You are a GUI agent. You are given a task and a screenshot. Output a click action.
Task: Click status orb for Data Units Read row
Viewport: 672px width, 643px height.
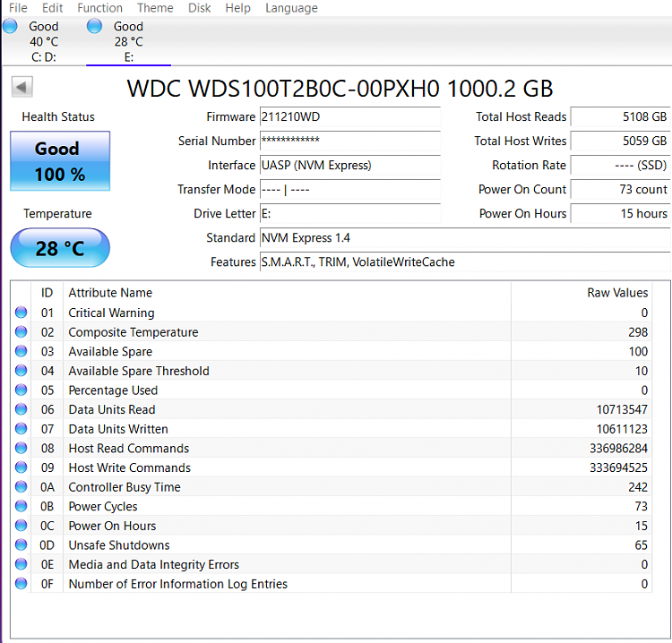21,409
